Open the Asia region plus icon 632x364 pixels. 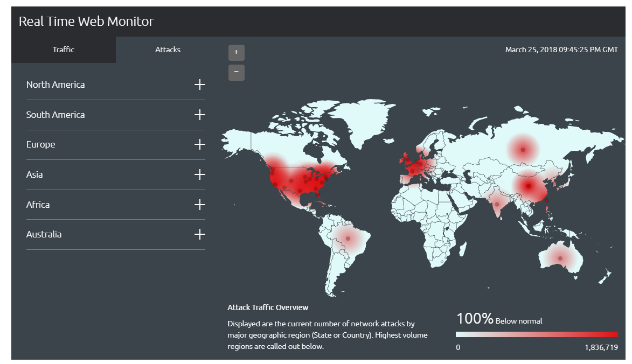click(200, 174)
